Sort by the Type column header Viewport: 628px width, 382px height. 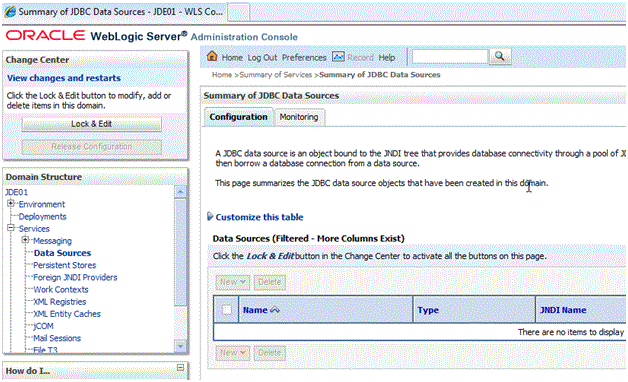pos(428,310)
